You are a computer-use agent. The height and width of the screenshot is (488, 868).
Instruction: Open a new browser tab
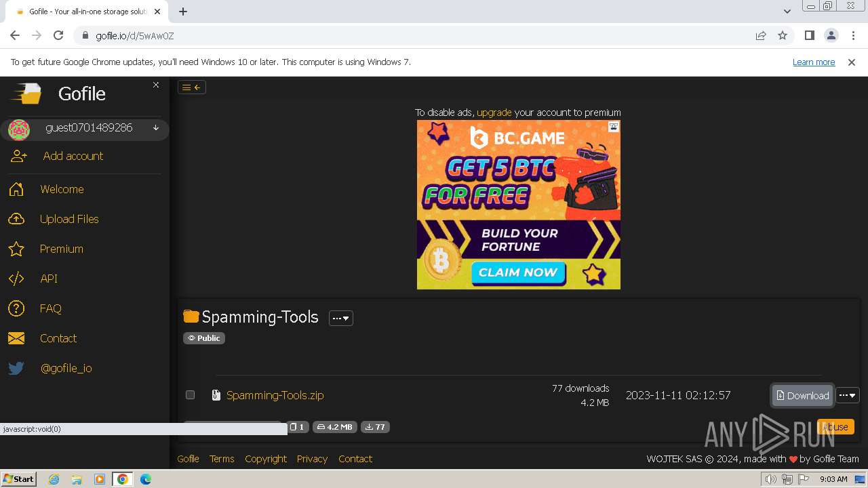tap(183, 12)
